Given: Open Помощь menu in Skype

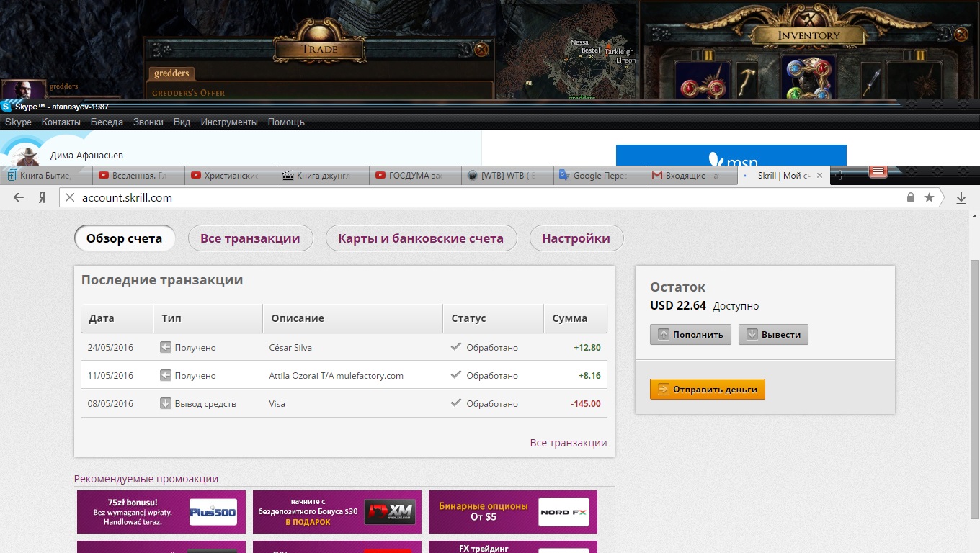Looking at the screenshot, I should [286, 122].
